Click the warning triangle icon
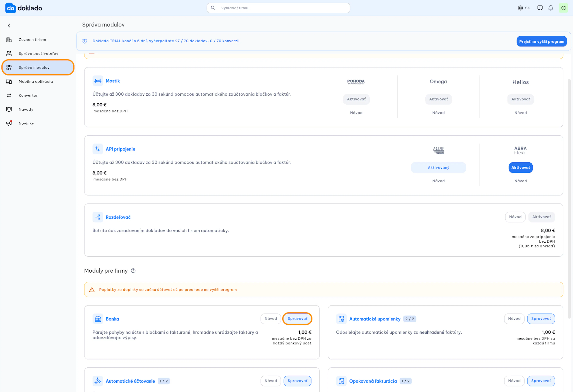 [92, 290]
